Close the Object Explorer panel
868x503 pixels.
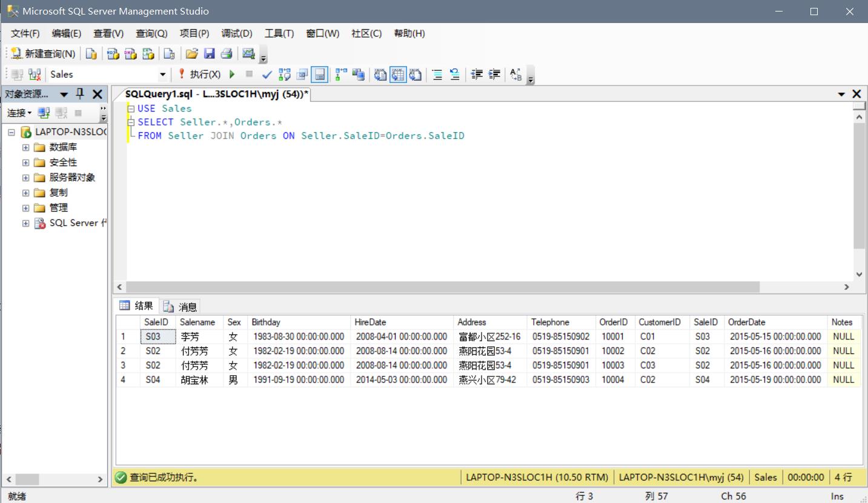click(97, 94)
